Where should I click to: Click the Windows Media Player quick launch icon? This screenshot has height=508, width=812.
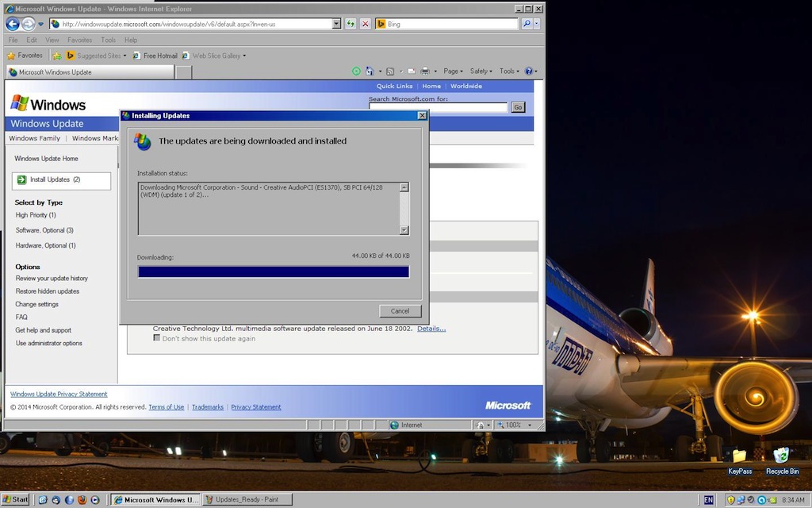coord(95,500)
